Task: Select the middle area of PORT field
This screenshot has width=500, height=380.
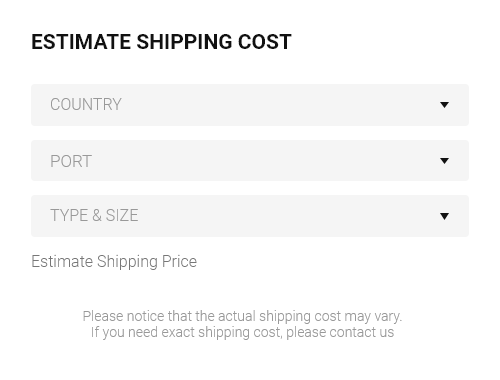Action: (250, 161)
